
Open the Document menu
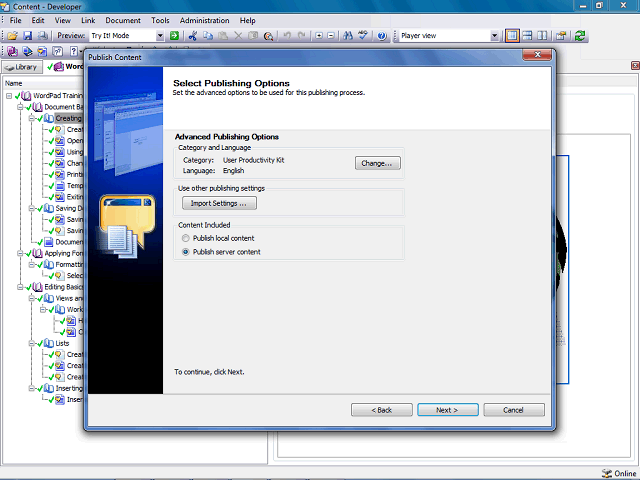[123, 20]
